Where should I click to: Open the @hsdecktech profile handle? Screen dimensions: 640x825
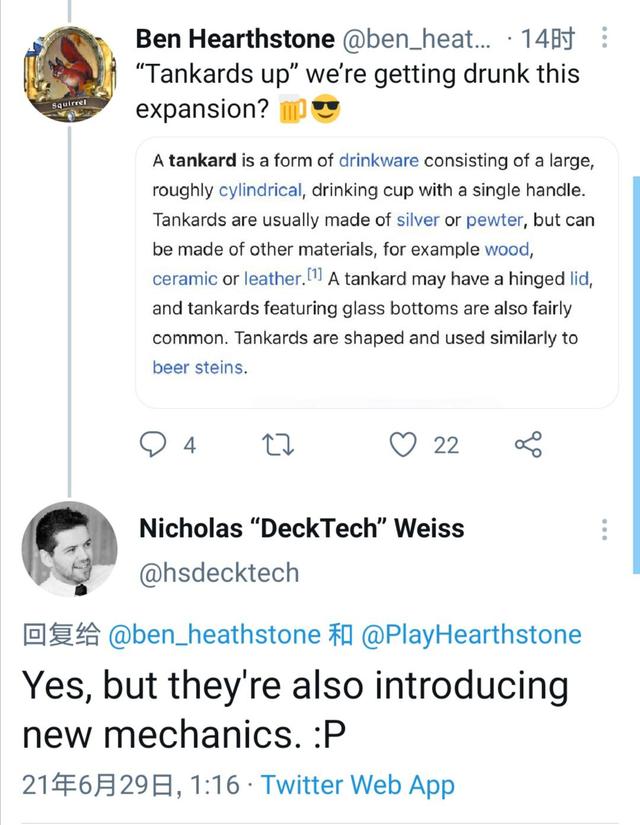tap(219, 573)
